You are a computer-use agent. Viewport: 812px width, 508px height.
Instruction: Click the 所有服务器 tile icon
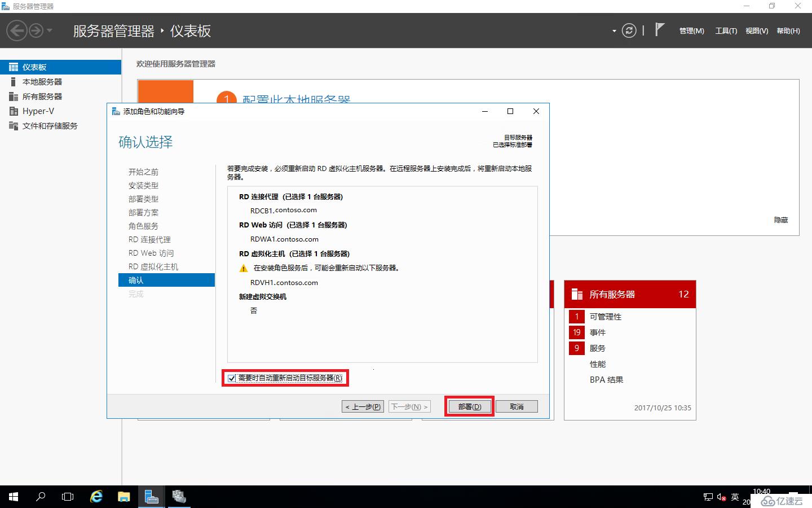[577, 294]
